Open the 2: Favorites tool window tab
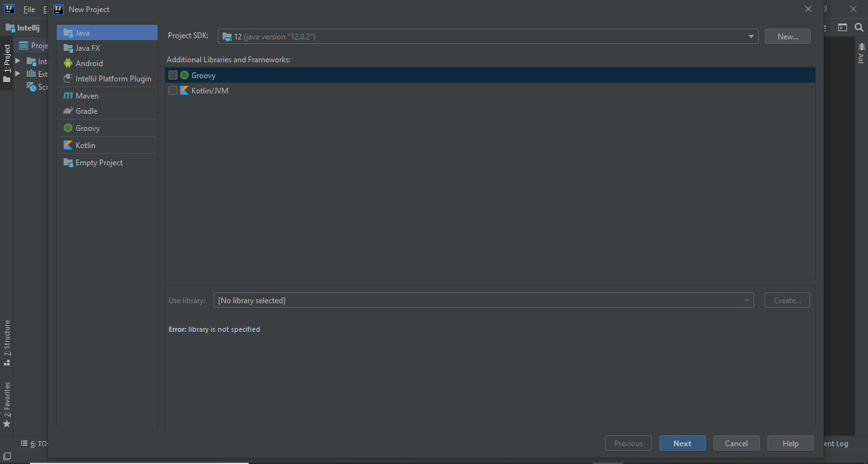 (6, 404)
